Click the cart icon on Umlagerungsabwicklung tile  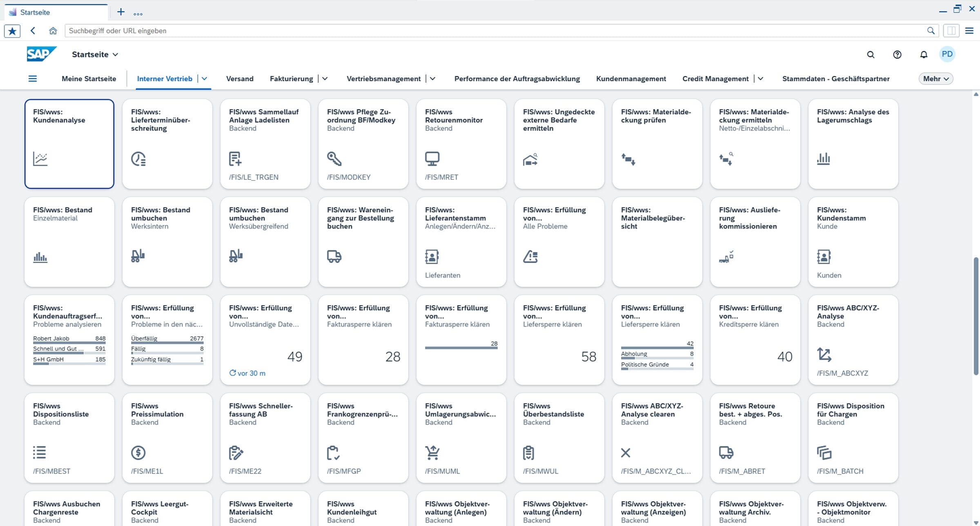pos(432,452)
